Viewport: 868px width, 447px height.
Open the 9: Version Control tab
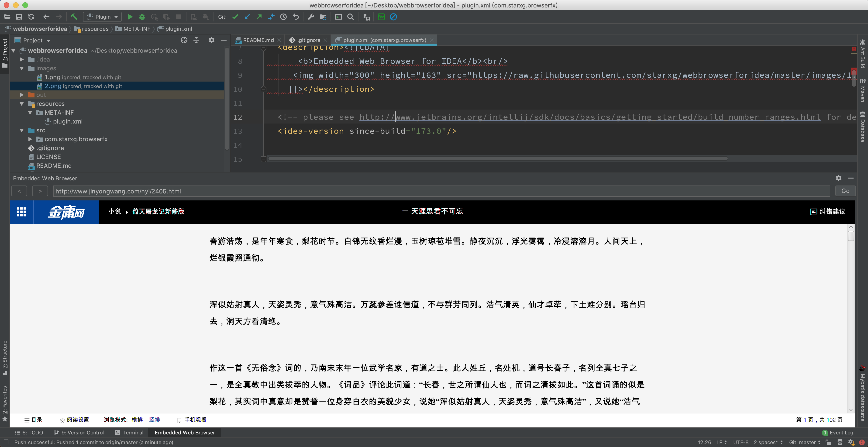(x=79, y=433)
